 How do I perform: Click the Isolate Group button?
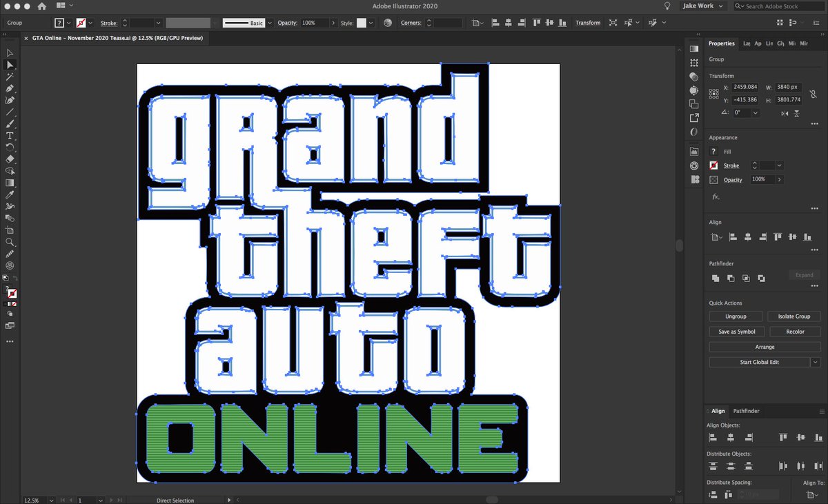tap(794, 316)
